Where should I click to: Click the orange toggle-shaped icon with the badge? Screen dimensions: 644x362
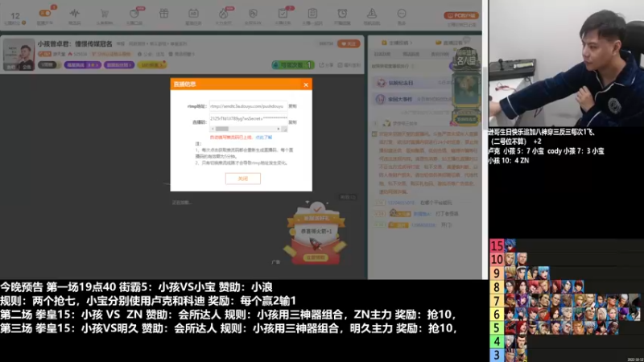click(45, 14)
